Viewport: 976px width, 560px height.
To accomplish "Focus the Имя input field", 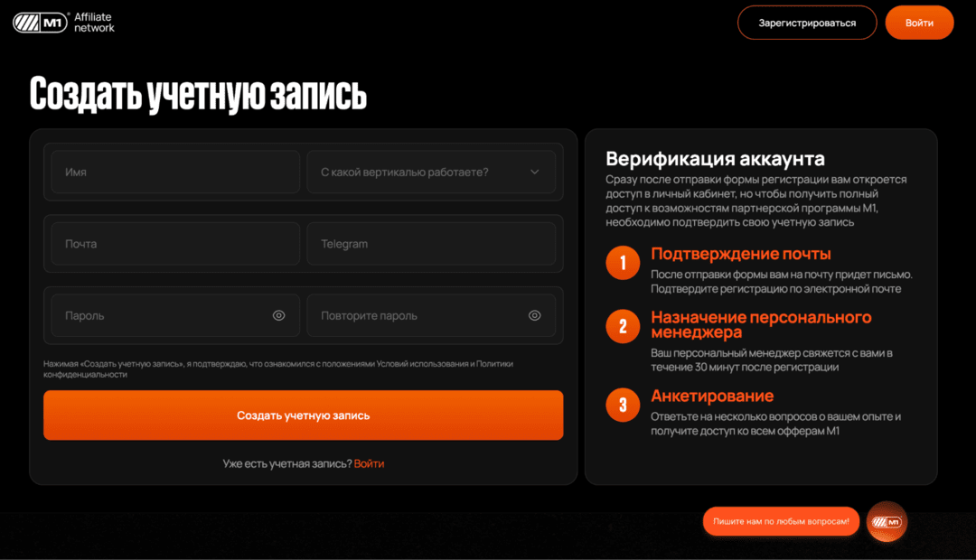I will [x=175, y=172].
